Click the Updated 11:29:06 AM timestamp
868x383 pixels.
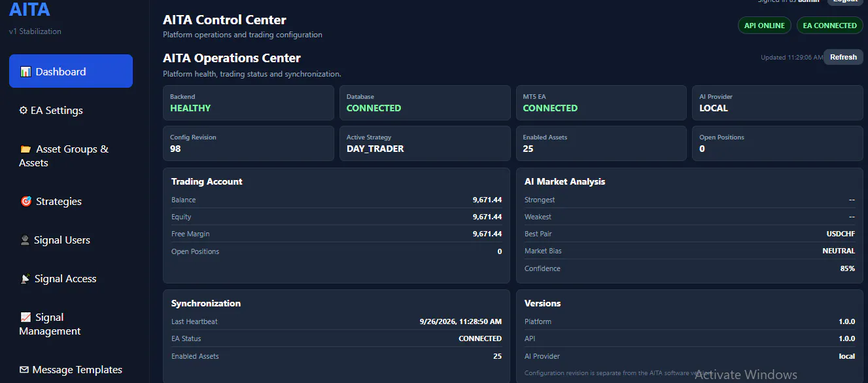792,58
